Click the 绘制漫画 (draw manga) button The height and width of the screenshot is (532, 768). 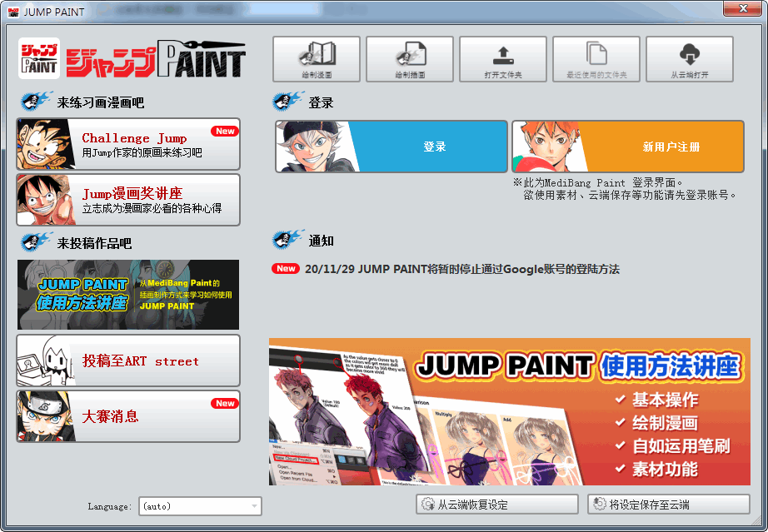coord(317,59)
